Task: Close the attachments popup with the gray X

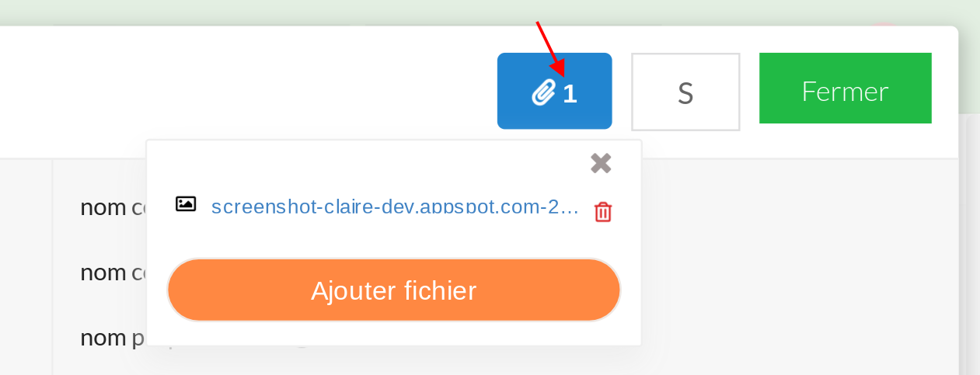Action: click(601, 163)
